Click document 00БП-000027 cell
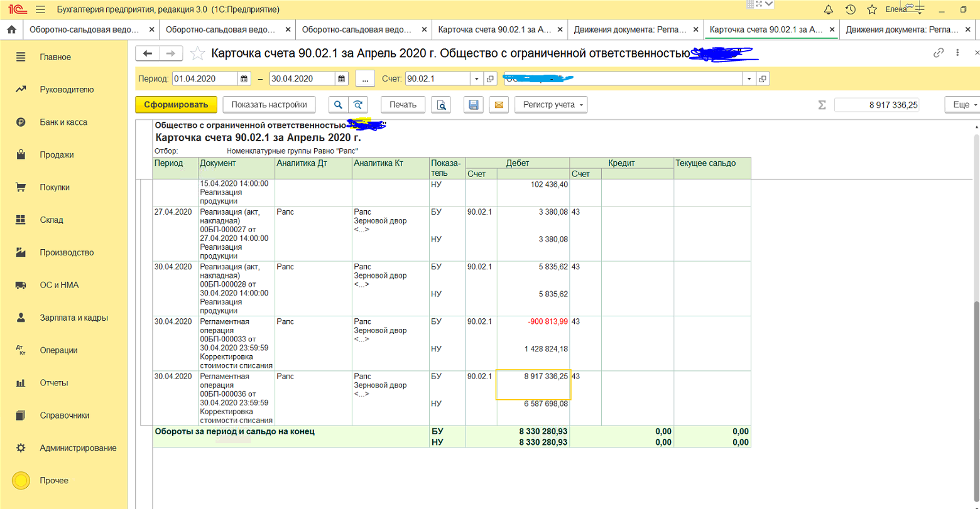980x509 pixels. [x=236, y=233]
